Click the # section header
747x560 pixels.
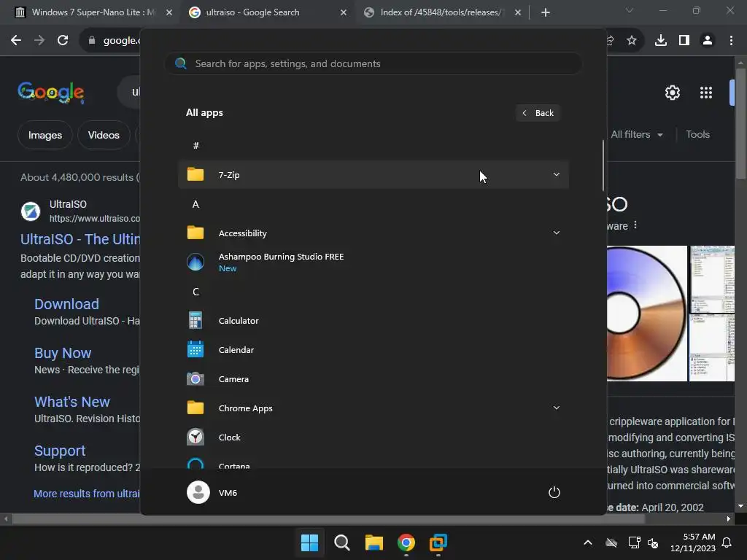tap(196, 146)
